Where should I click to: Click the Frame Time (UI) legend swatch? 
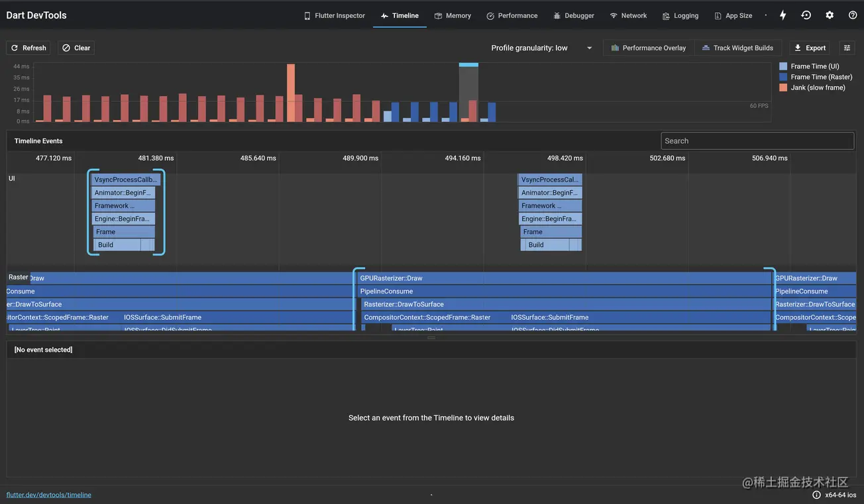783,66
